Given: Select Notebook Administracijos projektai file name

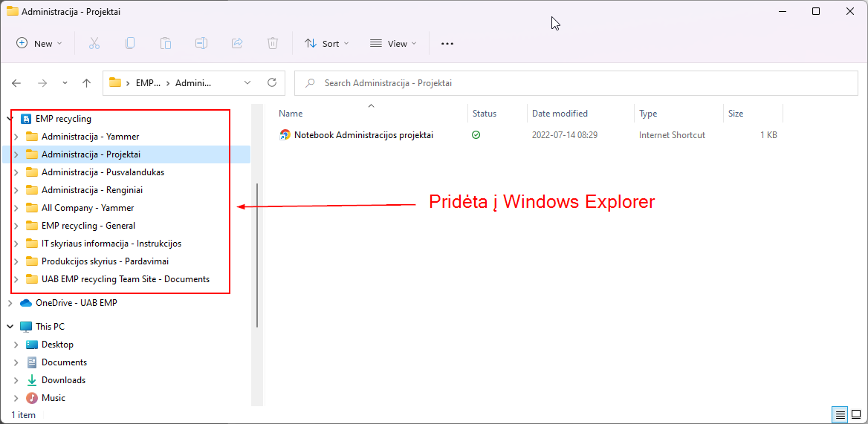Looking at the screenshot, I should point(363,134).
